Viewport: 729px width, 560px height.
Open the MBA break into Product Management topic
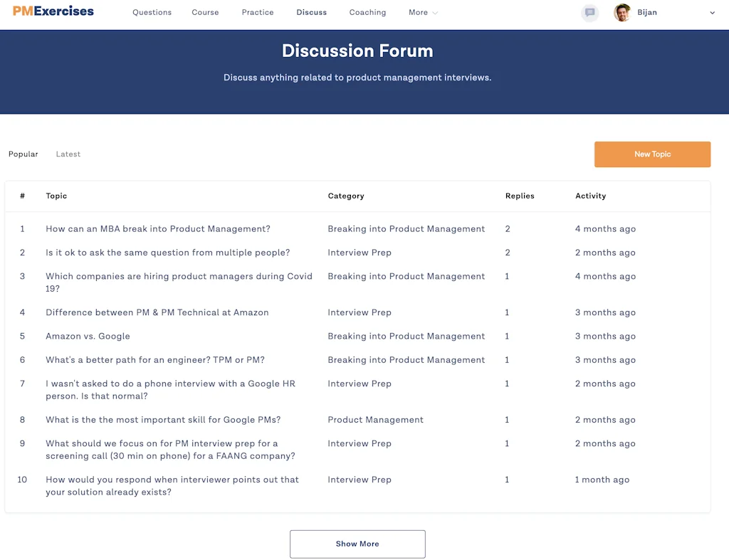coord(157,228)
